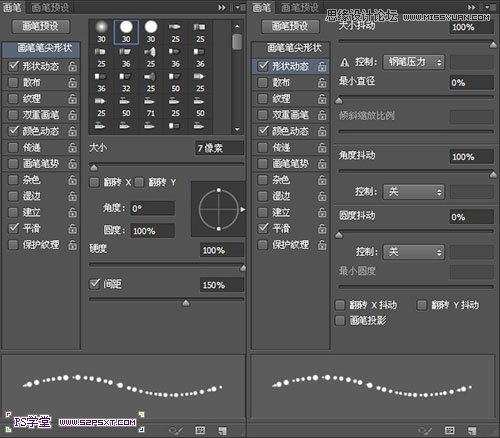Uncheck 平滑 in Shape Dynamics panel
Image resolution: width=500 pixels, height=438 pixels.
click(263, 228)
